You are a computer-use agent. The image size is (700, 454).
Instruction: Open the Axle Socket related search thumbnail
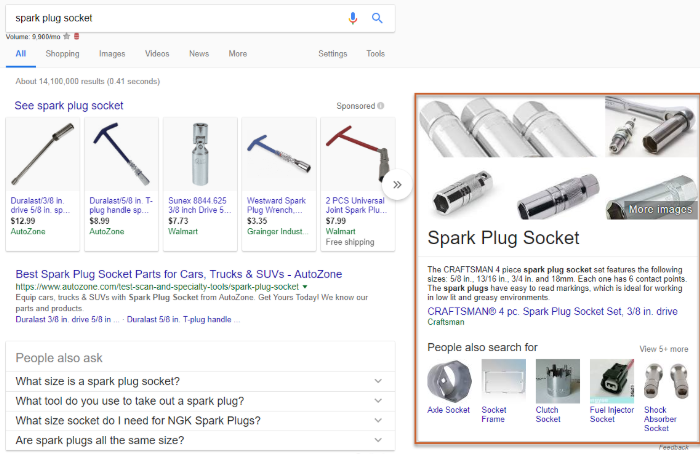coord(449,381)
